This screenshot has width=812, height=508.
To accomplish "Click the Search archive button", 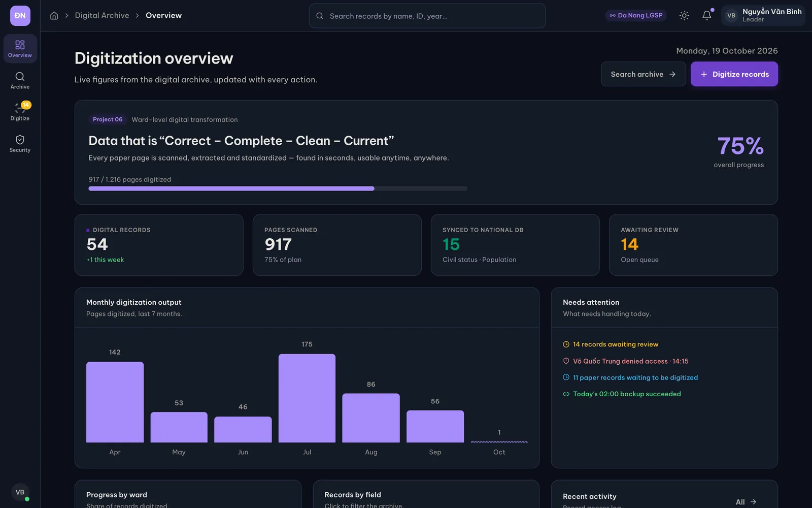I will pos(644,74).
